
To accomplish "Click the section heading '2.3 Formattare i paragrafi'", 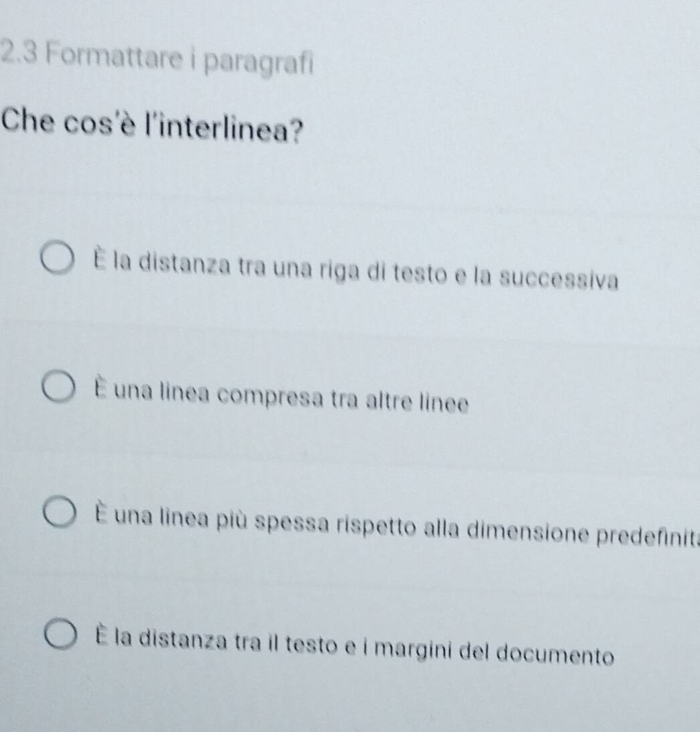I will (x=158, y=59).
